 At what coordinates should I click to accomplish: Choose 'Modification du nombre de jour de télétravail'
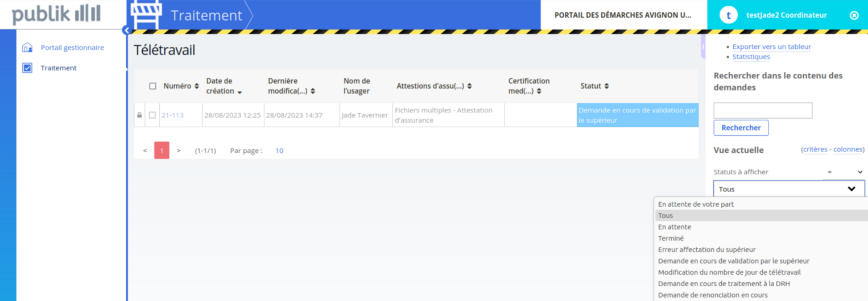tap(761, 272)
